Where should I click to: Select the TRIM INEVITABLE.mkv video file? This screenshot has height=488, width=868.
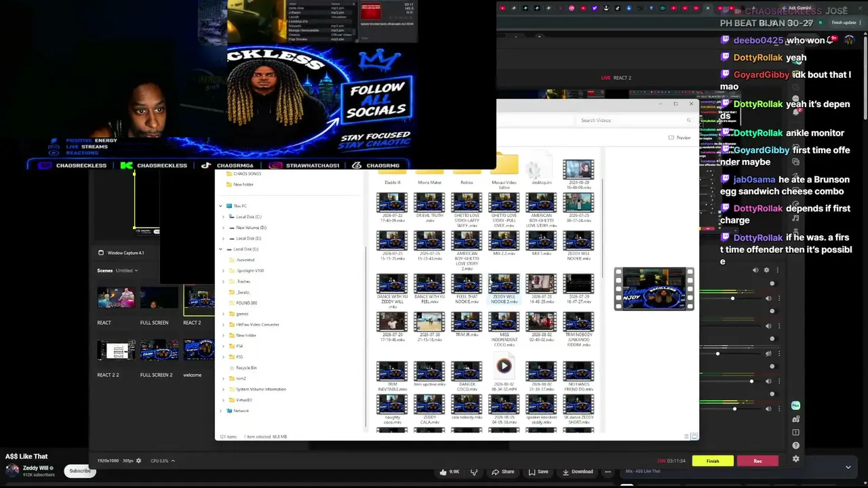(392, 377)
